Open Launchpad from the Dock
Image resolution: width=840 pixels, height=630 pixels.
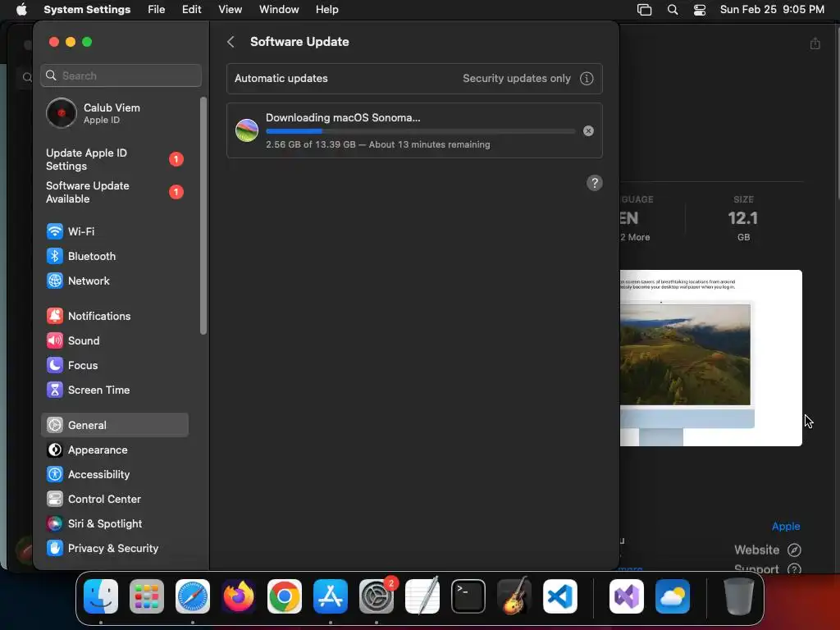pyautogui.click(x=147, y=596)
